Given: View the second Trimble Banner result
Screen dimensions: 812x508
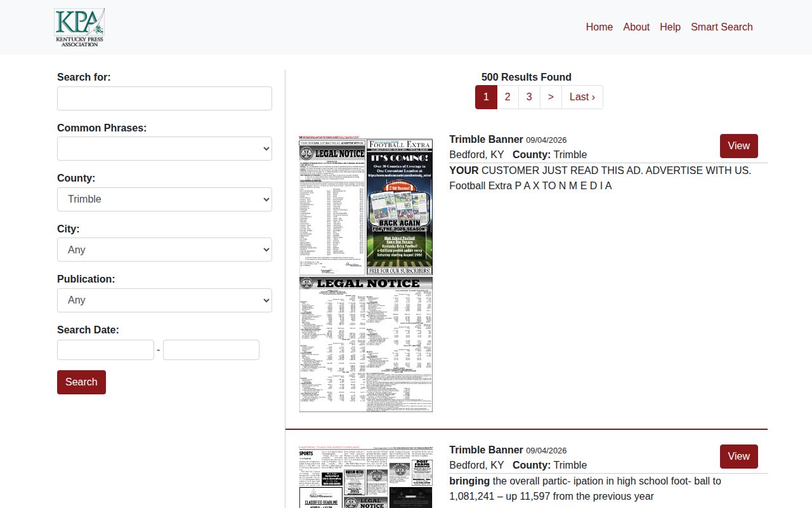Looking at the screenshot, I should (739, 457).
